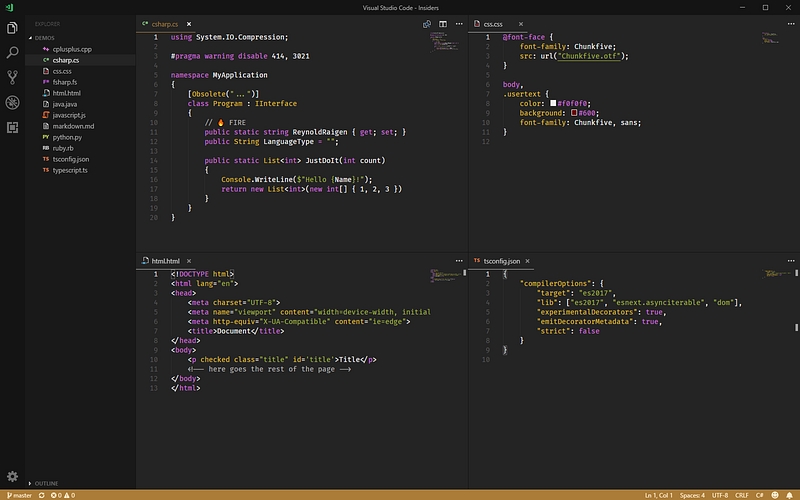800x500 pixels.
Task: Close the csharp.cs tab
Action: (x=189, y=22)
